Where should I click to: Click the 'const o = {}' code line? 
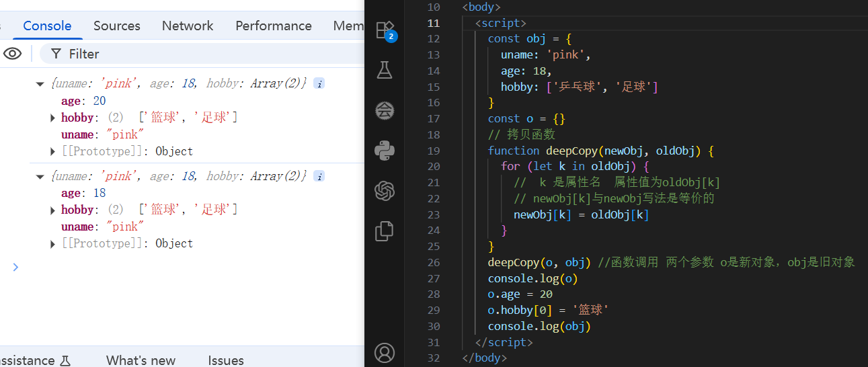click(x=526, y=118)
